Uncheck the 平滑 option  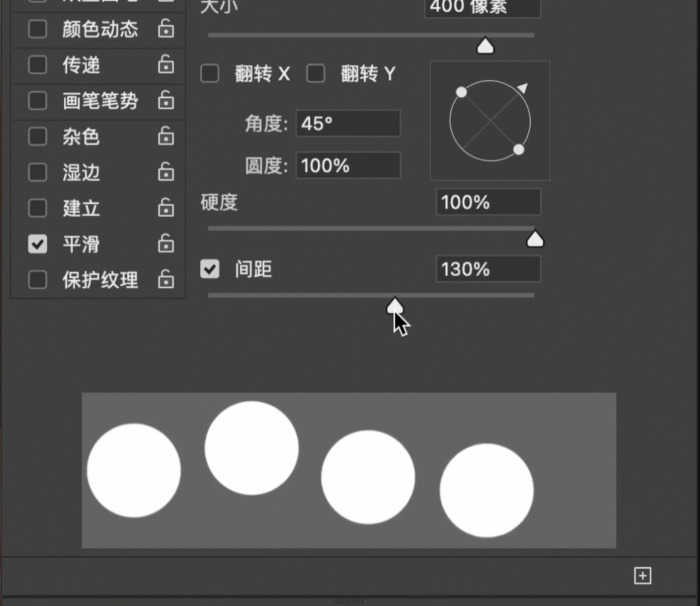(37, 244)
